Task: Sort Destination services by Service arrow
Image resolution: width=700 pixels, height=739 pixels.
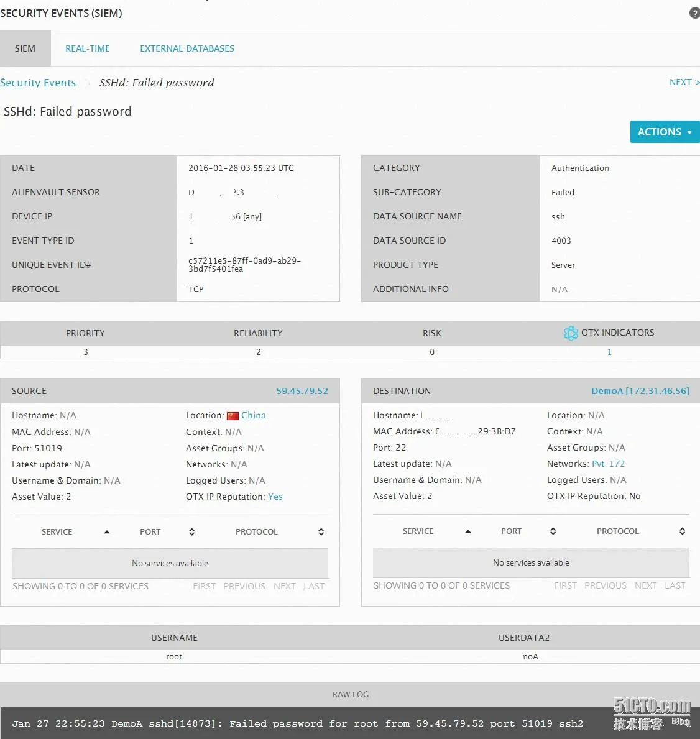Action: [x=468, y=531]
